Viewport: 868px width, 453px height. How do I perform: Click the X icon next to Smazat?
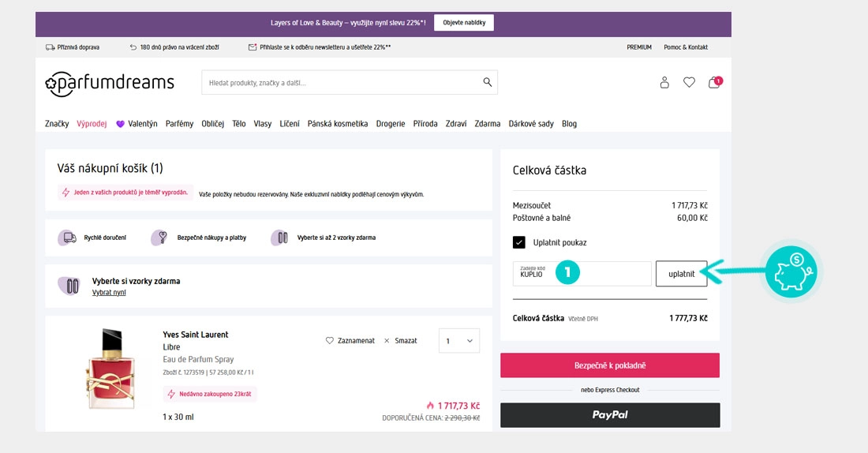[387, 341]
